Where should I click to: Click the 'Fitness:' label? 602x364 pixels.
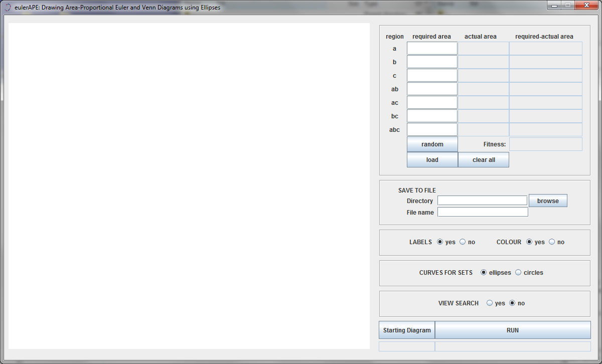[x=495, y=144]
